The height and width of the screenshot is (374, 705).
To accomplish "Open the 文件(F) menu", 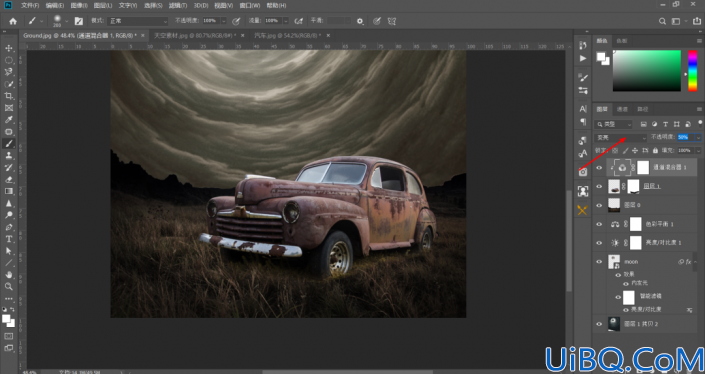I will tap(30, 5).
